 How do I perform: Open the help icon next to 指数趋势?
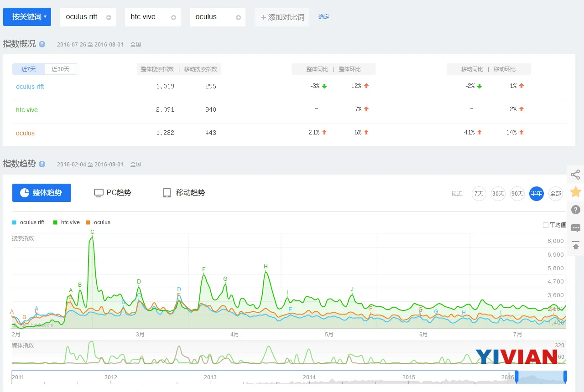42,164
